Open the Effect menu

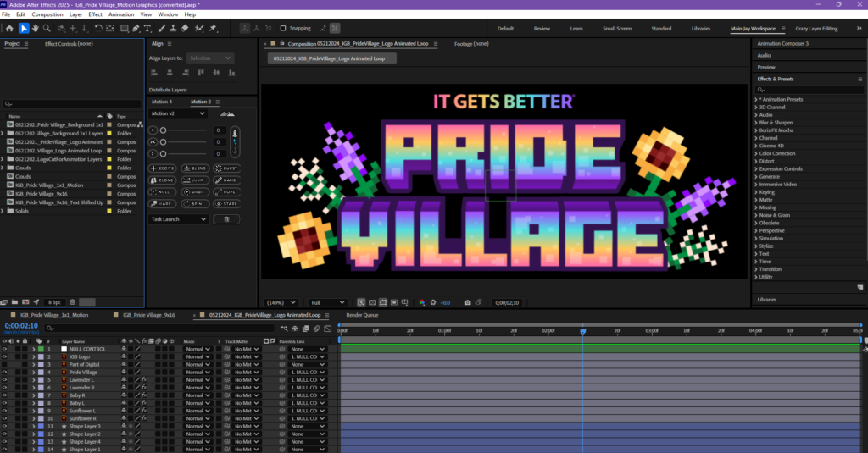95,14
